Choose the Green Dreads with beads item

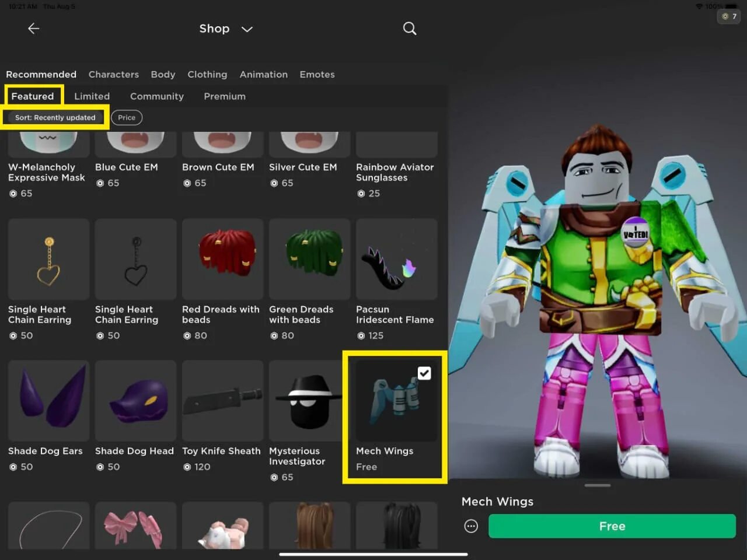[x=310, y=260]
